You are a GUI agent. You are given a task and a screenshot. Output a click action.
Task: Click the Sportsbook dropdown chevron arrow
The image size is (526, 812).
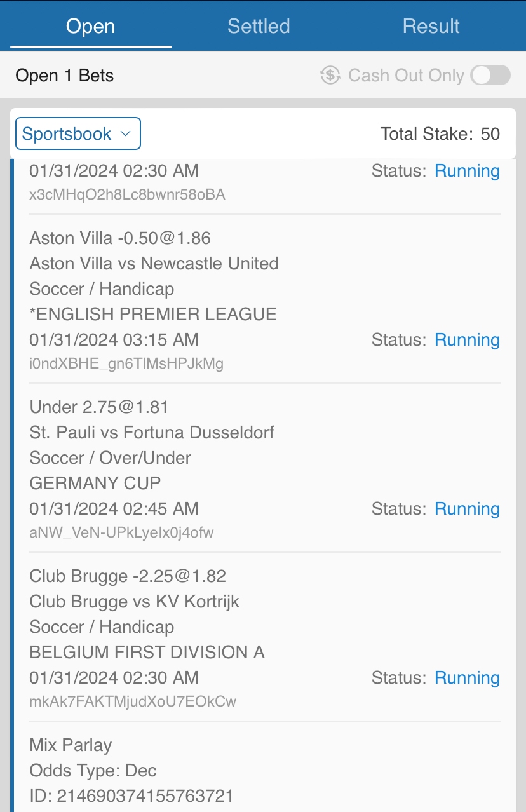pos(125,134)
